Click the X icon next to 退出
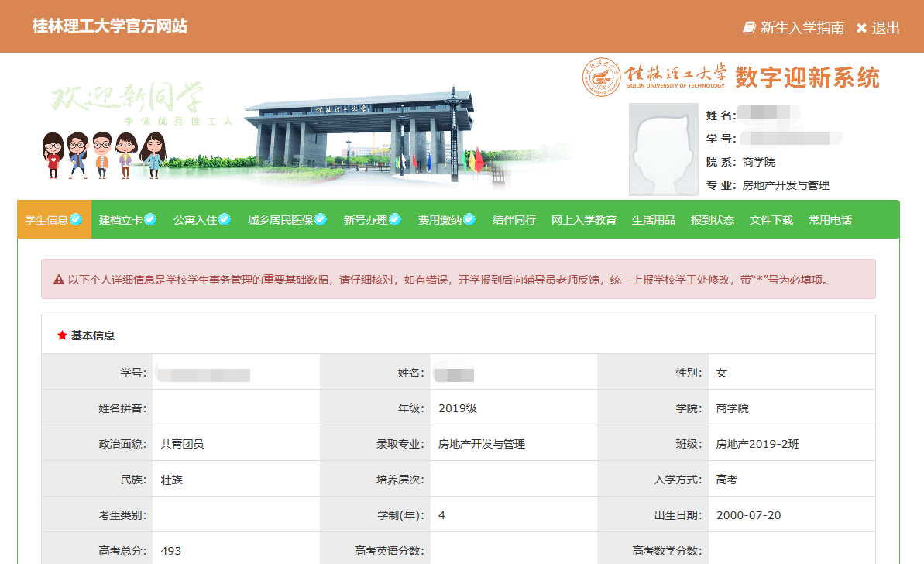Screen dimensions: 924x564 (x=861, y=28)
